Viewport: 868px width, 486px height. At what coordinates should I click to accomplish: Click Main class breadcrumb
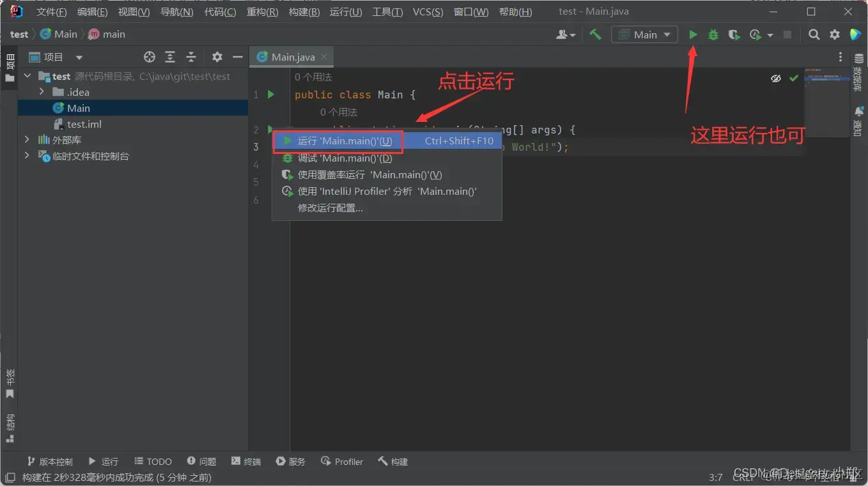pyautogui.click(x=59, y=34)
